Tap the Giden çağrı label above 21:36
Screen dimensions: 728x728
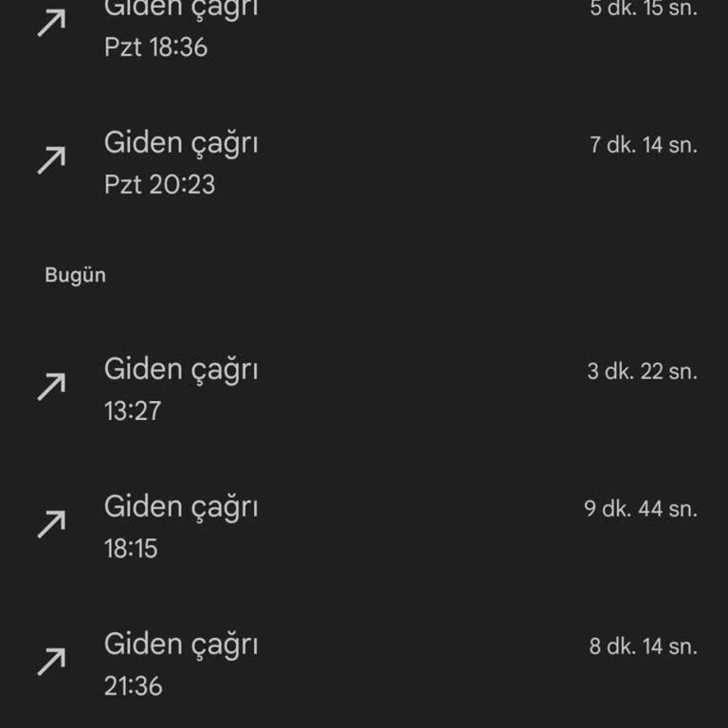tap(180, 645)
